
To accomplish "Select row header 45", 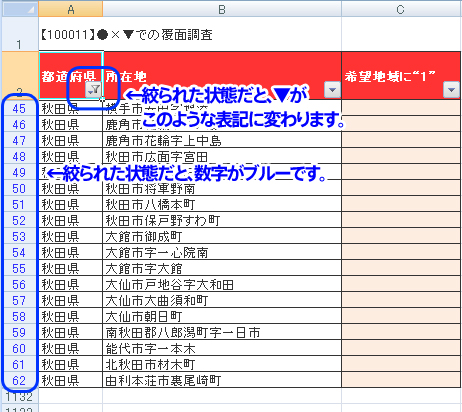I will pos(19,108).
